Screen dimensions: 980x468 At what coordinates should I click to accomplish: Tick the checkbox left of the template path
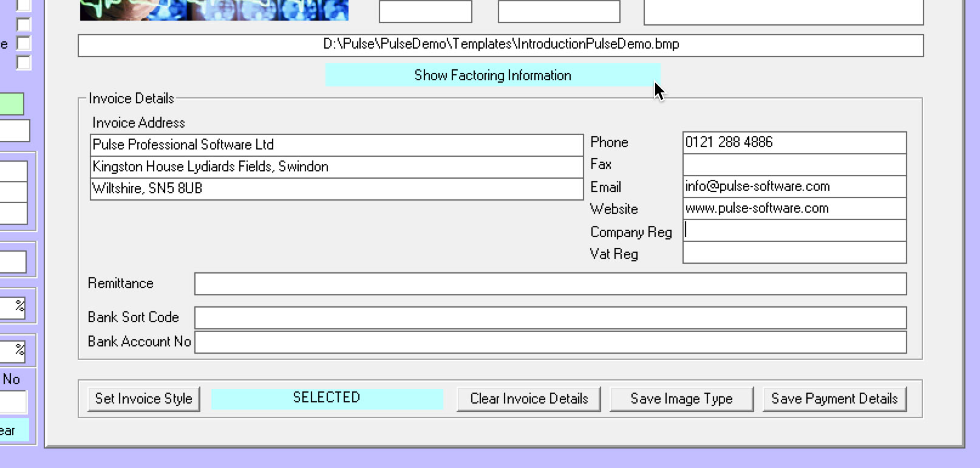pos(23,43)
